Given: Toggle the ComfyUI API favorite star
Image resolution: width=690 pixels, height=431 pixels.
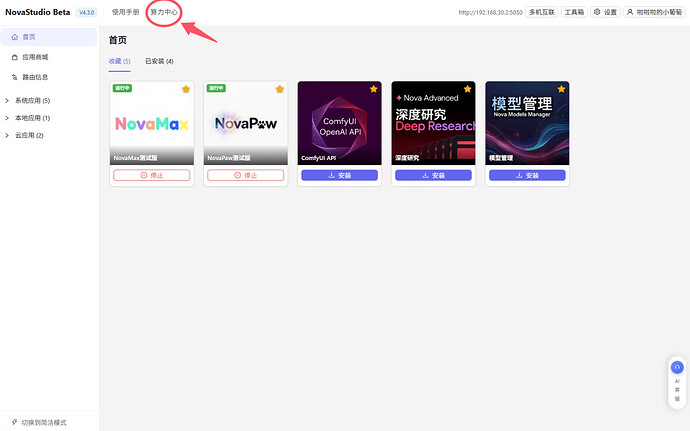Looking at the screenshot, I should point(374,89).
